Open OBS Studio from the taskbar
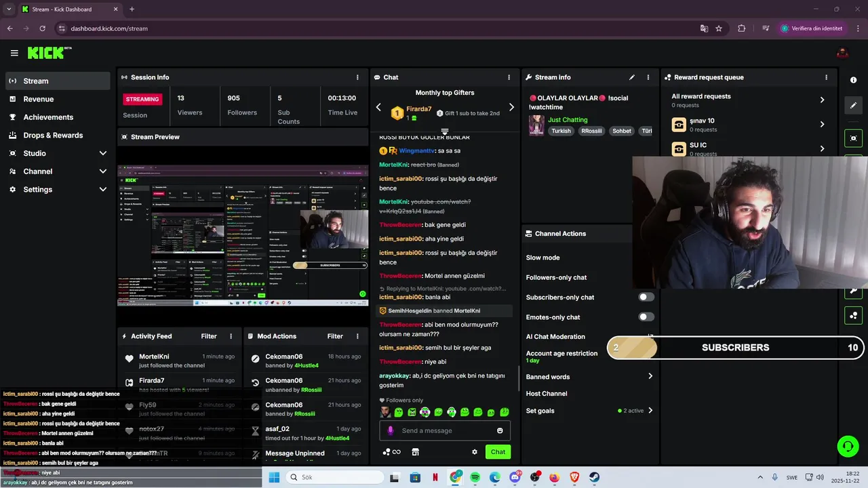This screenshot has height=488, width=868. [x=535, y=477]
